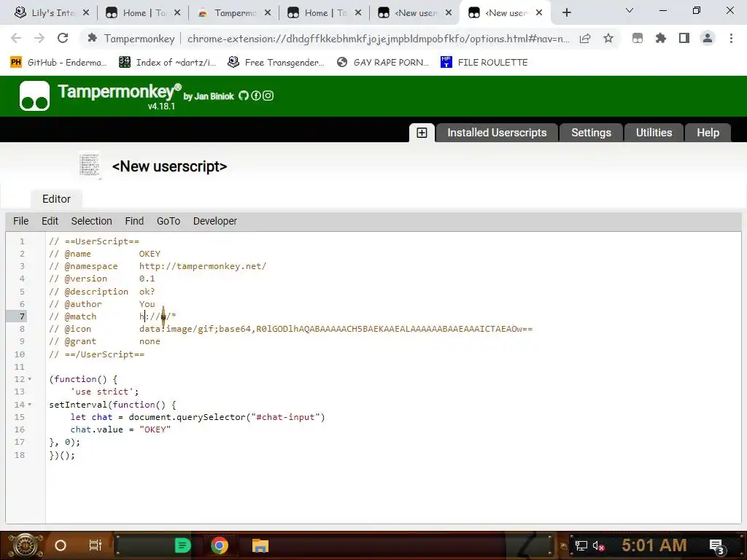The image size is (747, 560).
Task: Click chat.value assignment on line 16
Action: pyautogui.click(x=120, y=429)
